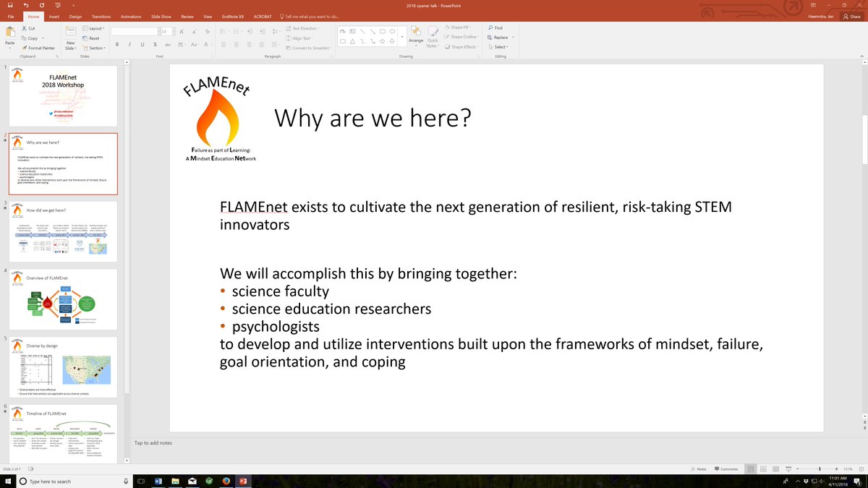Screen dimensions: 868x488
Task: Toggle bulleted list
Action: click(225, 32)
